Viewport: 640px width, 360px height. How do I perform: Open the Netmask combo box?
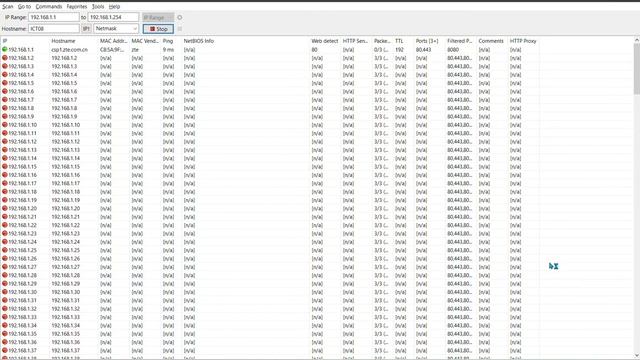(x=116, y=29)
